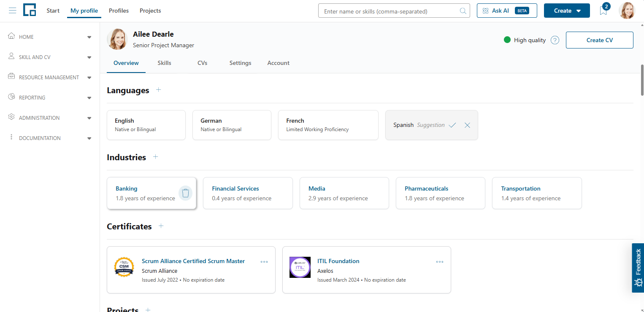Click the name or skills search field
This screenshot has height=312, width=644.
tap(394, 11)
